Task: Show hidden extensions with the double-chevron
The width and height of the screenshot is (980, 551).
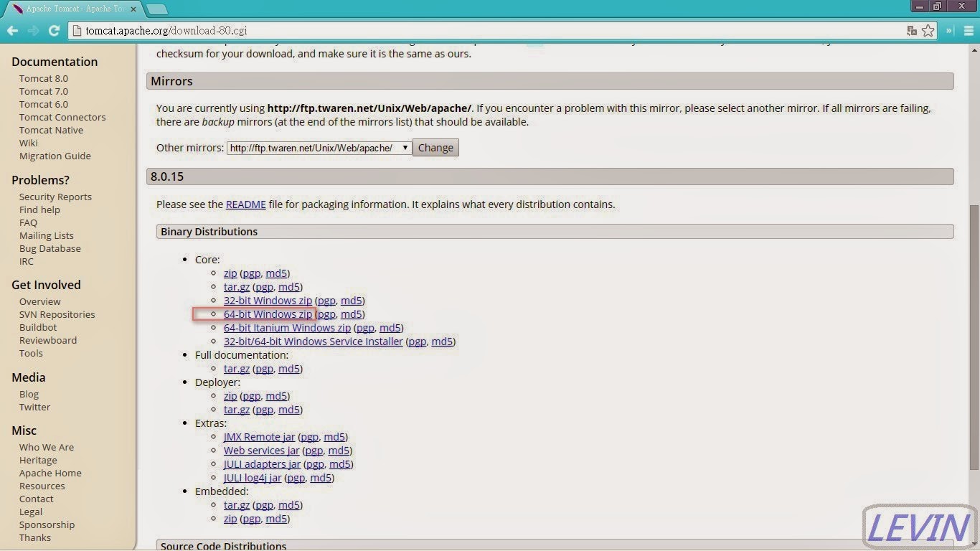Action: [950, 31]
